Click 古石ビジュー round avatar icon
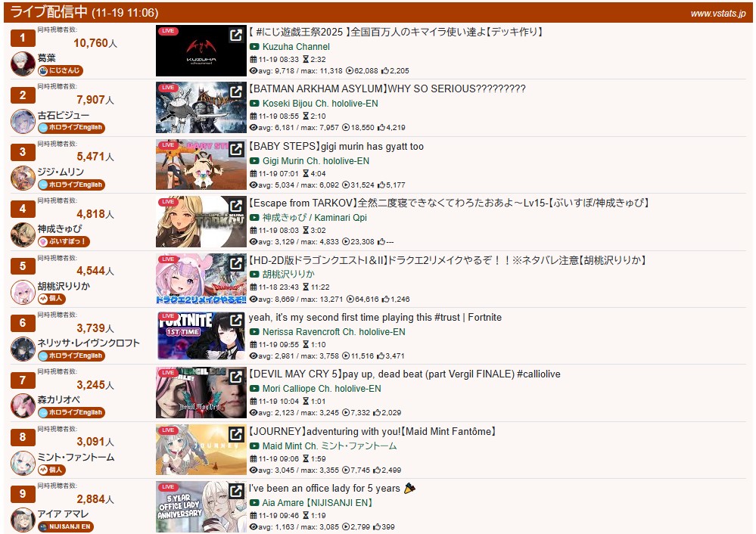756x534 pixels. 23,121
